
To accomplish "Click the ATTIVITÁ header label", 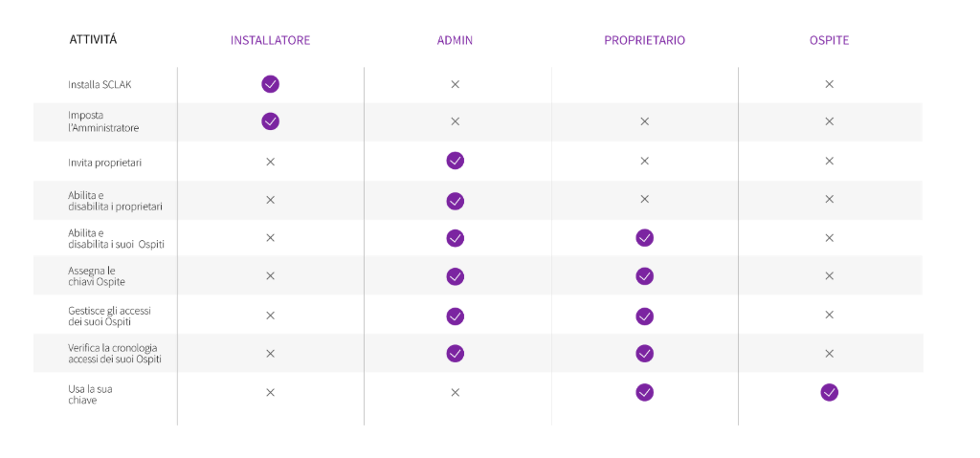I will point(93,39).
